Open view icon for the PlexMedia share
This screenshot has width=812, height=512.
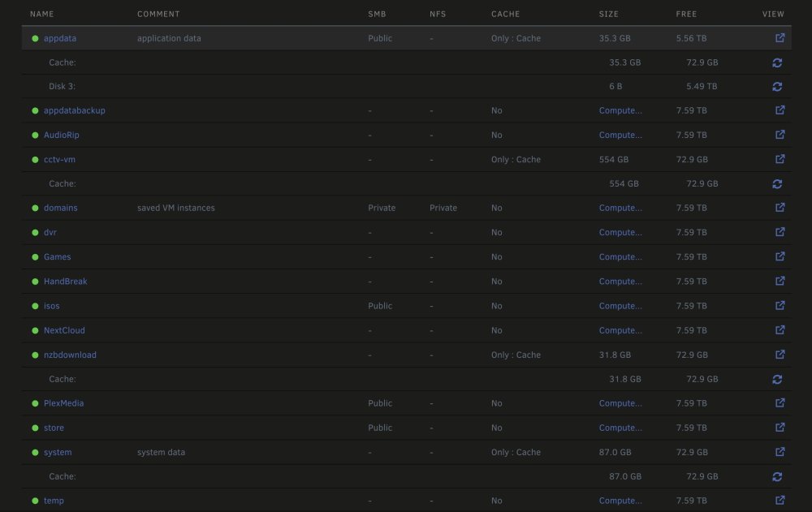point(780,402)
